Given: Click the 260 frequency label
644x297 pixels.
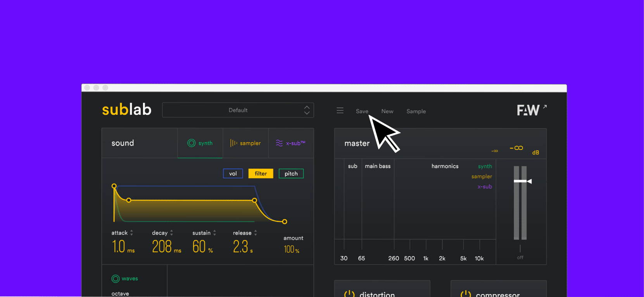Looking at the screenshot, I should pyautogui.click(x=394, y=258).
